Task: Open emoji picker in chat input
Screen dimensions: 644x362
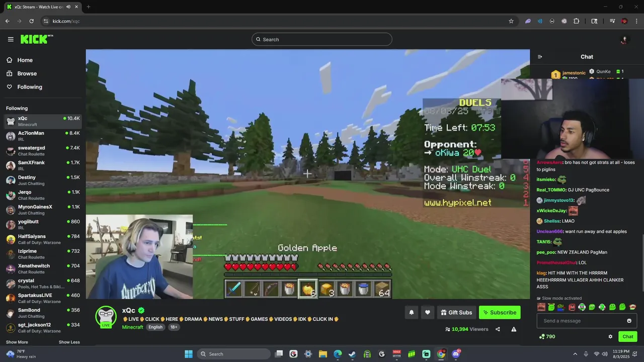Action: [x=629, y=321]
